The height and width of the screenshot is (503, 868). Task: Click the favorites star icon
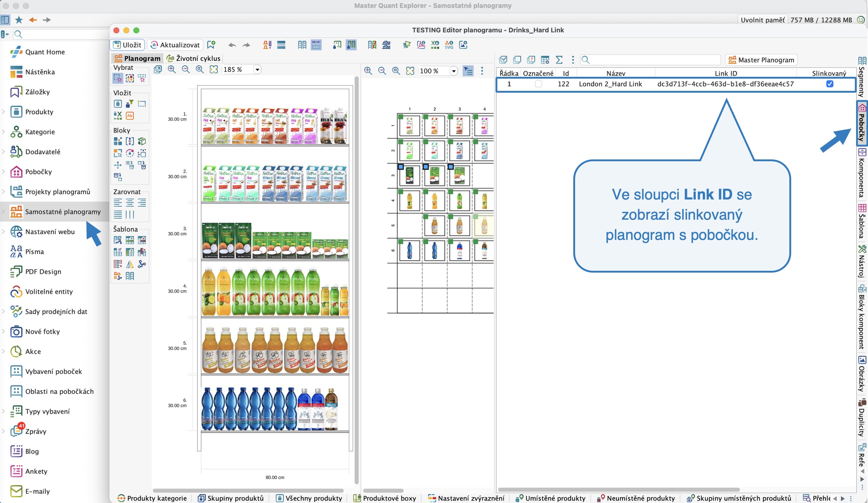pyautogui.click(x=19, y=20)
